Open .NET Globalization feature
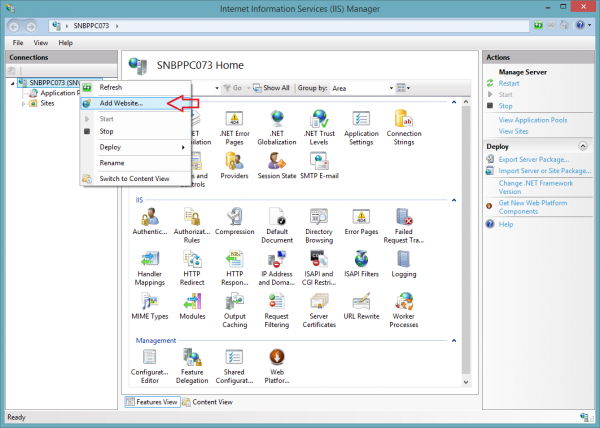Screen dimensions: 600x428 (x=277, y=128)
